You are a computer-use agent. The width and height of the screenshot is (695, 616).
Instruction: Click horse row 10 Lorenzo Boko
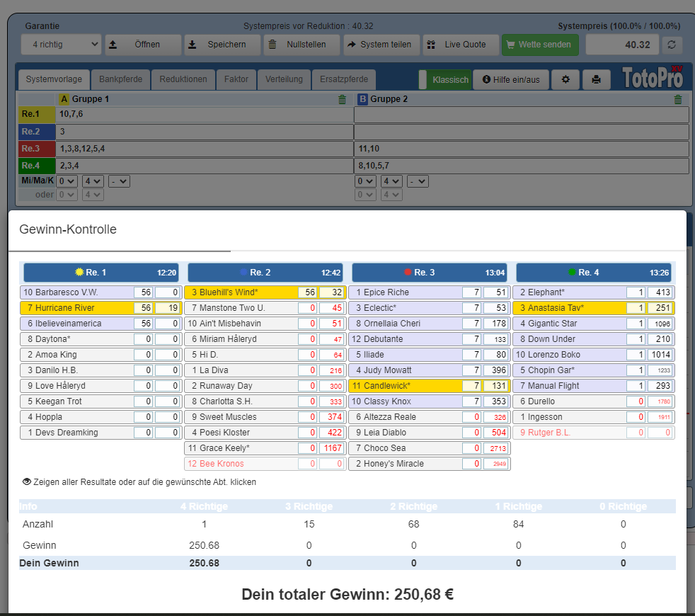pyautogui.click(x=594, y=355)
